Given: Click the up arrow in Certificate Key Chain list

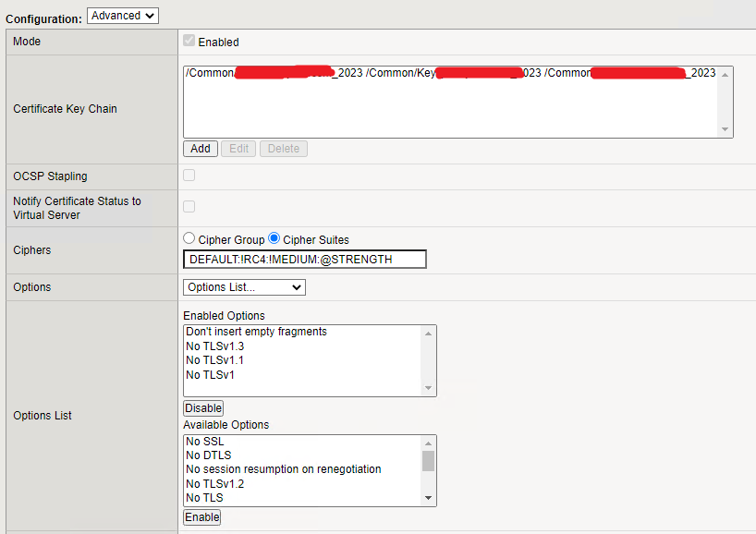Looking at the screenshot, I should 725,75.
